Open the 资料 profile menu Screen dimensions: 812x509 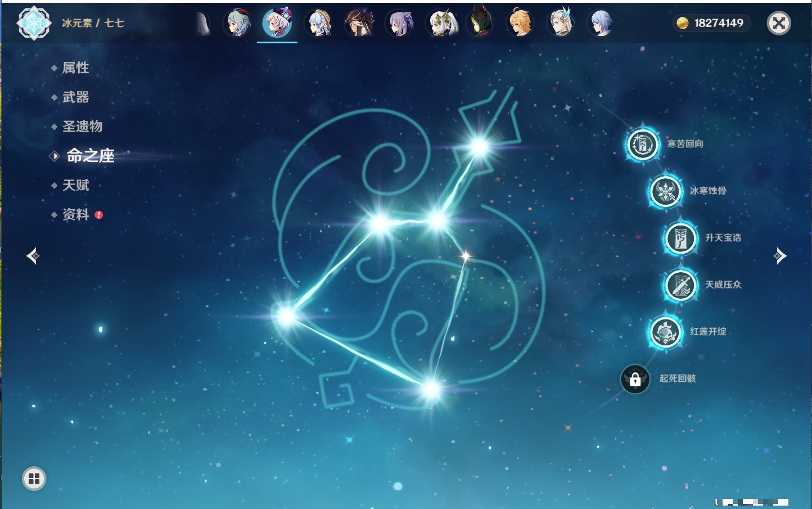coord(76,214)
